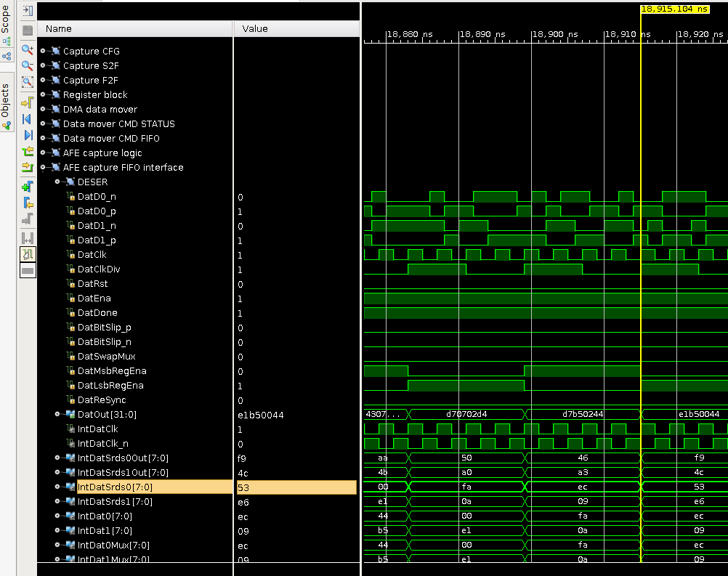Click the Zoom Fit icon
Viewport: 728px width, 576px height.
(x=28, y=82)
